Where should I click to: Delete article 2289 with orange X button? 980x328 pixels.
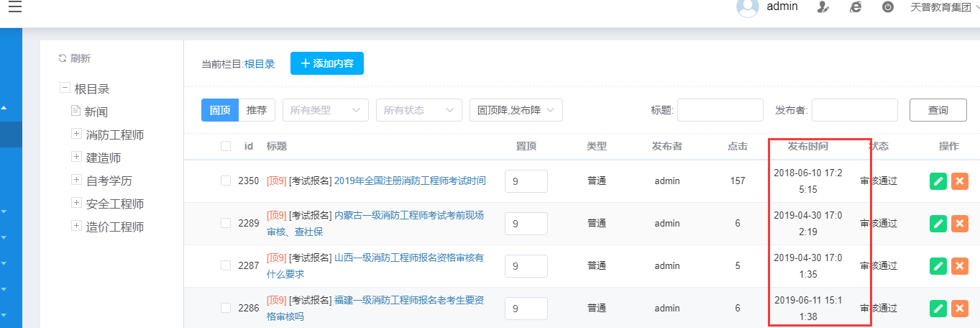click(x=959, y=224)
